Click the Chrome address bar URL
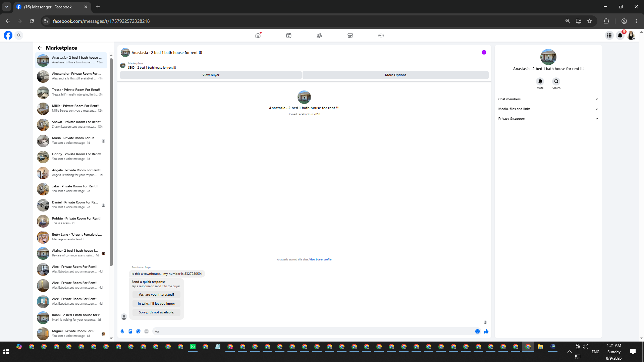 point(101,21)
